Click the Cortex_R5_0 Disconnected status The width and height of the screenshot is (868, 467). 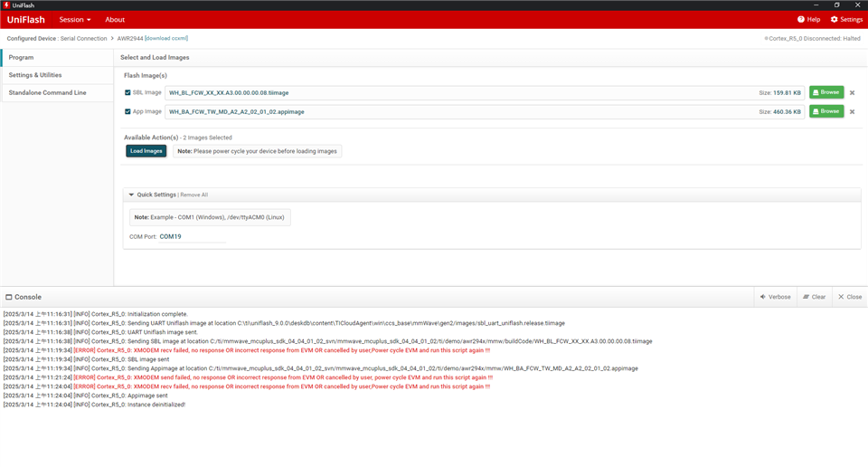(812, 39)
